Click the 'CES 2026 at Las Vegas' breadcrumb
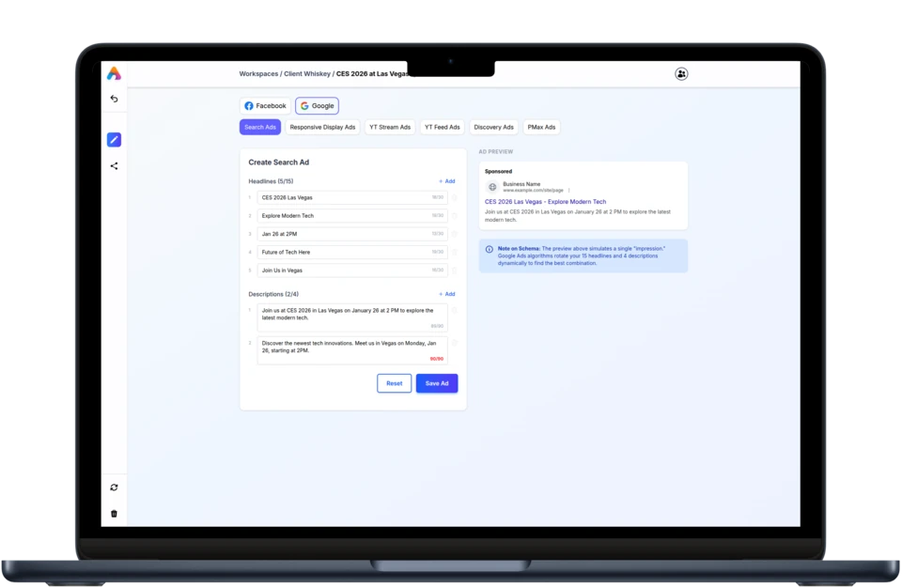 pos(372,73)
